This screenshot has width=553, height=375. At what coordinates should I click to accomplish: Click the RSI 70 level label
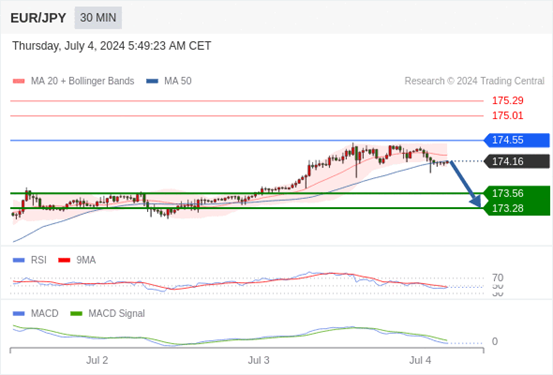(498, 278)
